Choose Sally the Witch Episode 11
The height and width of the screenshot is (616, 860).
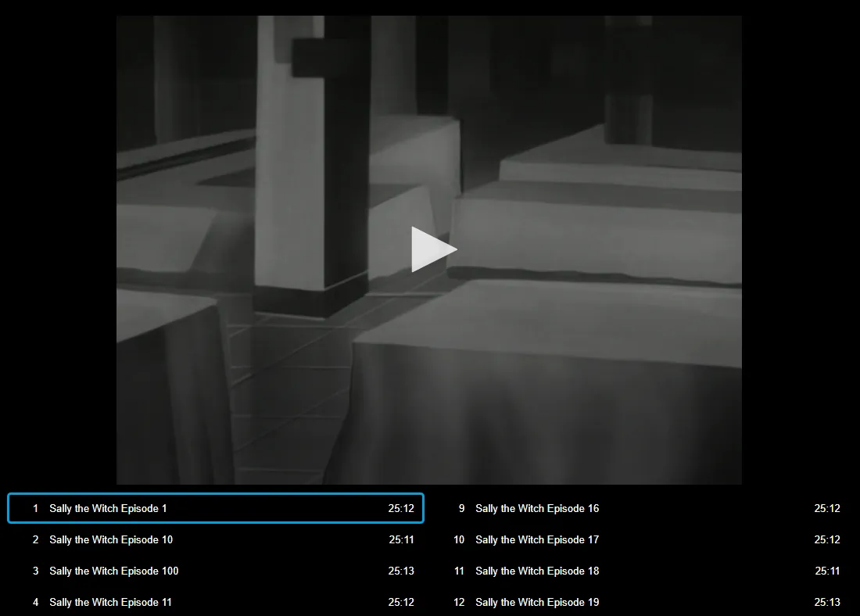(110, 602)
